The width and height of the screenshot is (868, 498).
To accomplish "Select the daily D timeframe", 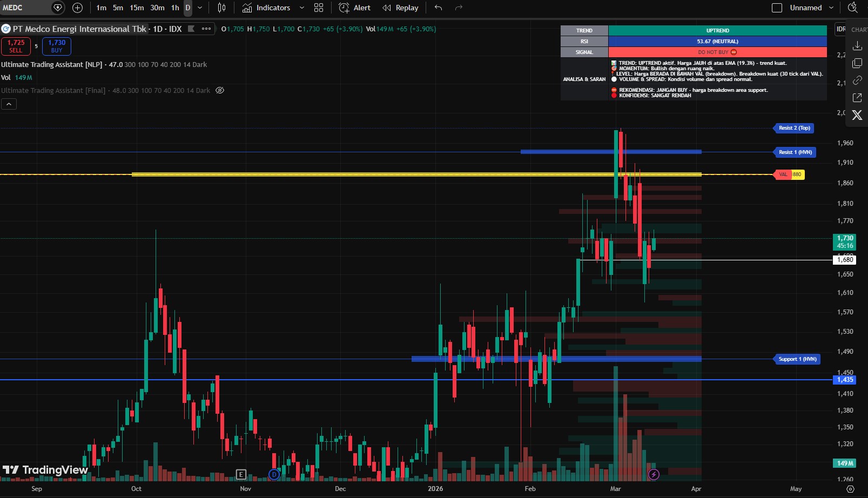I will coord(188,8).
